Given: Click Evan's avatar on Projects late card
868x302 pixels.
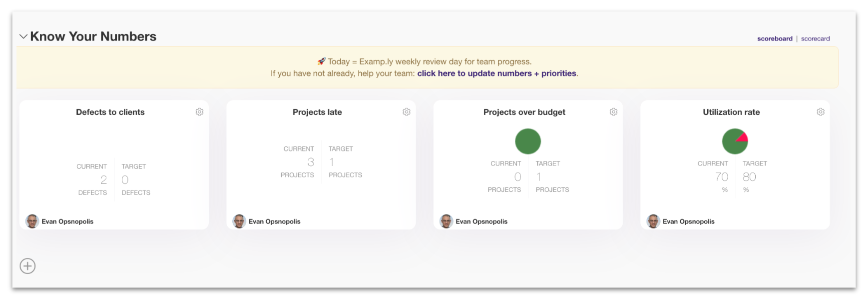Looking at the screenshot, I should coord(239,221).
